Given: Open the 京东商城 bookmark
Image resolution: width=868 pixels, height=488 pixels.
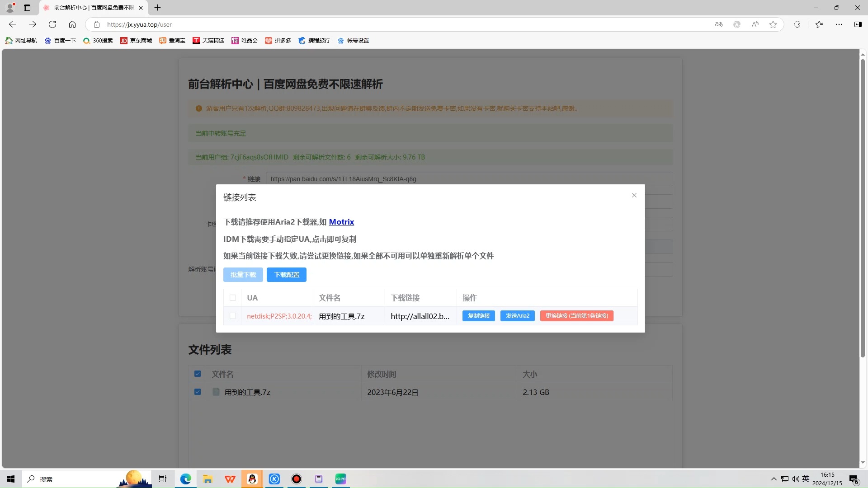Looking at the screenshot, I should pos(136,41).
